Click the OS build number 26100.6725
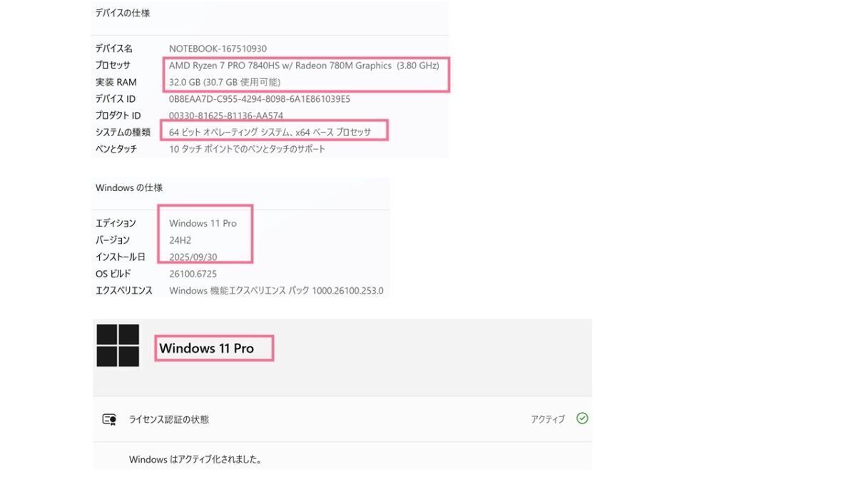The image size is (856, 504). [x=193, y=274]
